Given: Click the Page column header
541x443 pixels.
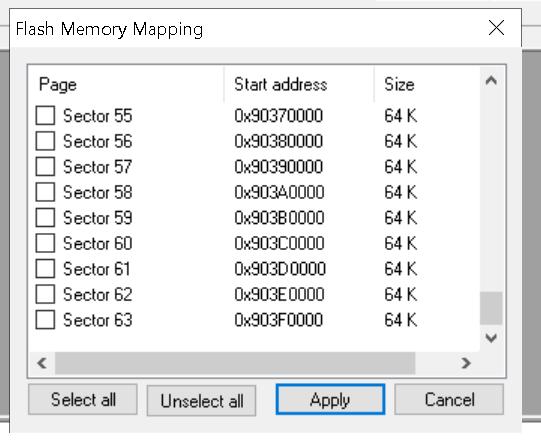Looking at the screenshot, I should pos(126,85).
